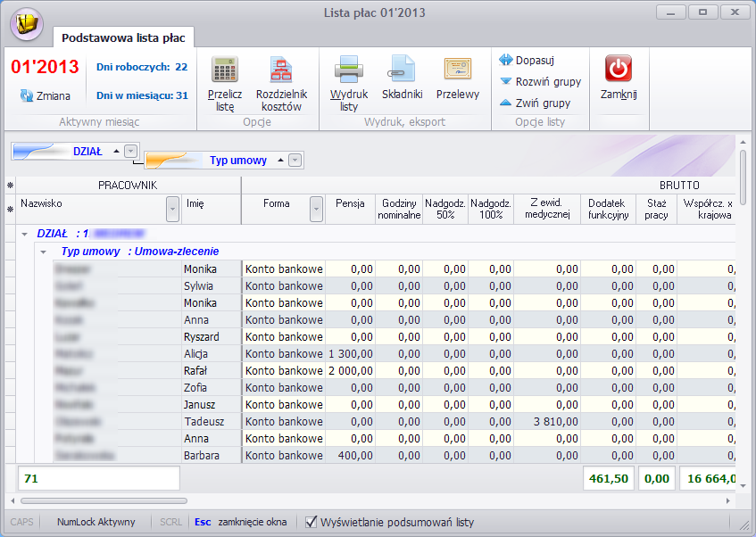Select the Podstawowa lista płac tab
Viewport: 756px width, 537px height.
click(123, 37)
